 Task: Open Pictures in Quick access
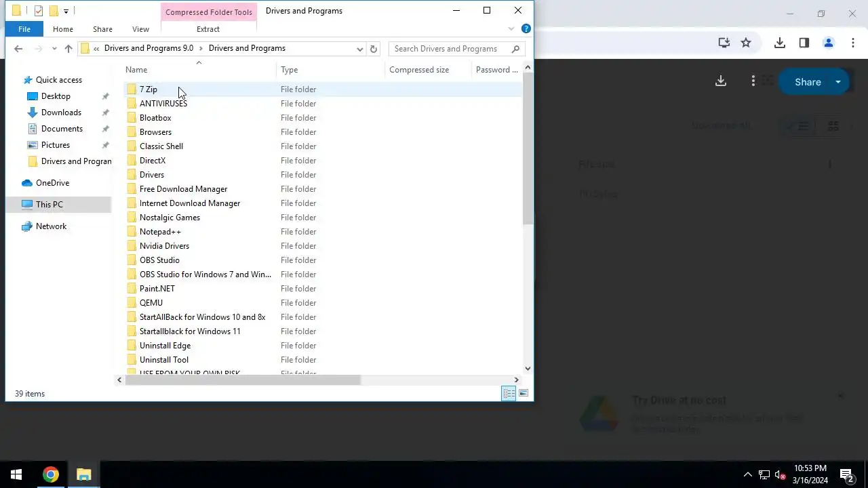(56, 145)
